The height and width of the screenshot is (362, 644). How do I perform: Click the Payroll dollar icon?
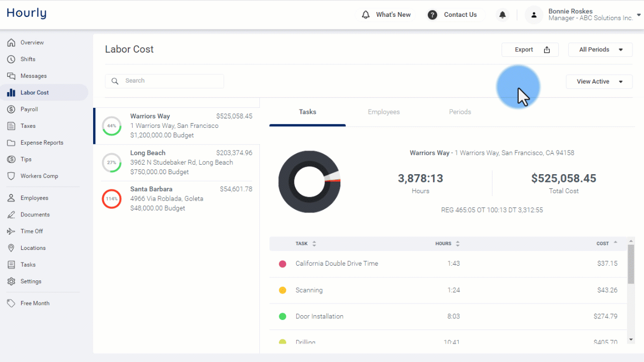click(11, 109)
